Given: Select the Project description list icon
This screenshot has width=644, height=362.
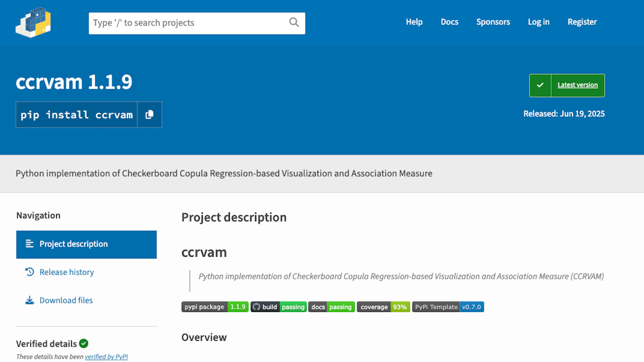Looking at the screenshot, I should 29,244.
